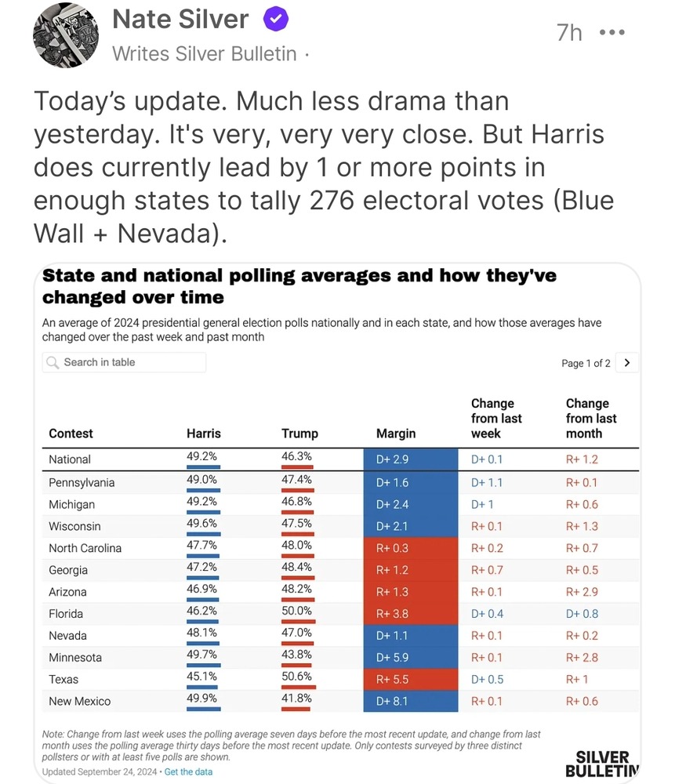This screenshot has width=675, height=784.
Task: Click the Florida R+ 3.8 margin cell
Action: point(411,614)
